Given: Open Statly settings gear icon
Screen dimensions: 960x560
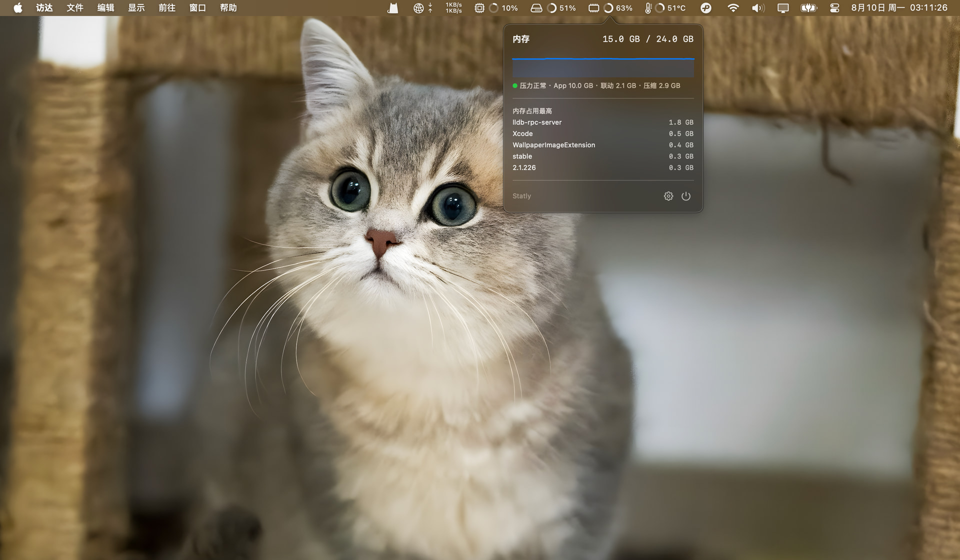Looking at the screenshot, I should point(668,196).
